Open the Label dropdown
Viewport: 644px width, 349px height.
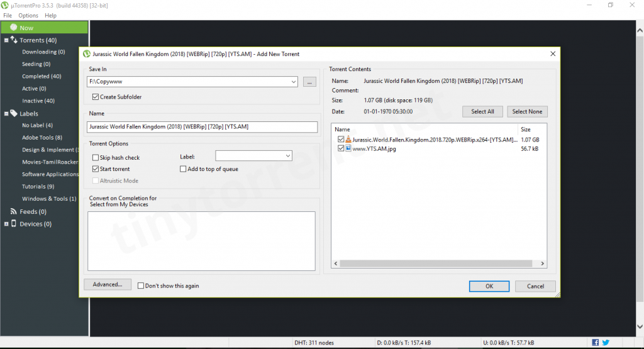point(288,156)
